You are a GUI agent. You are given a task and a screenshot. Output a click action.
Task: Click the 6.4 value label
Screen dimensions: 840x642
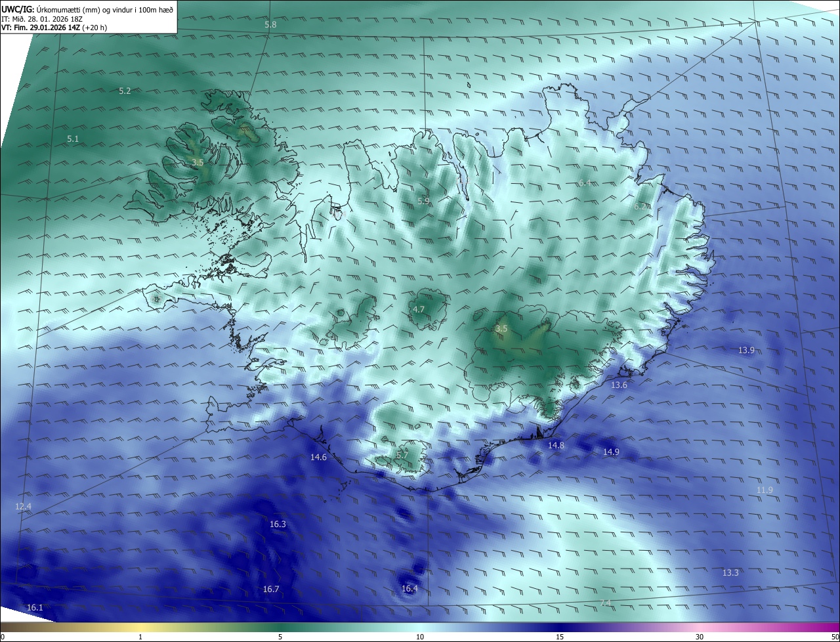(585, 182)
